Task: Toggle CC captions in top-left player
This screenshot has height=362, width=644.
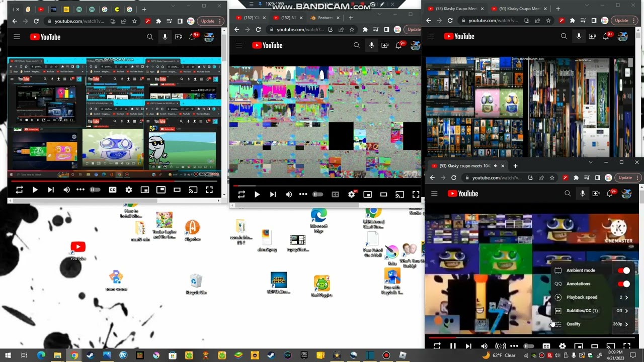Action: [x=113, y=190]
